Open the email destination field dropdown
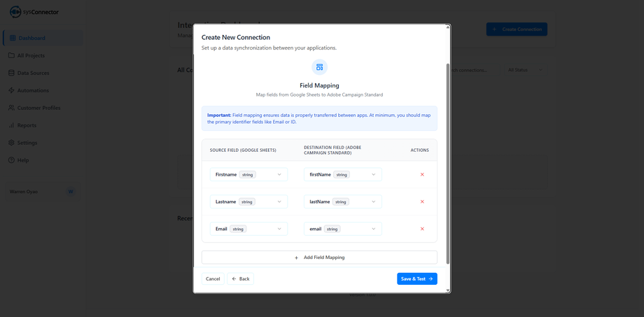The image size is (644, 317). (343, 229)
